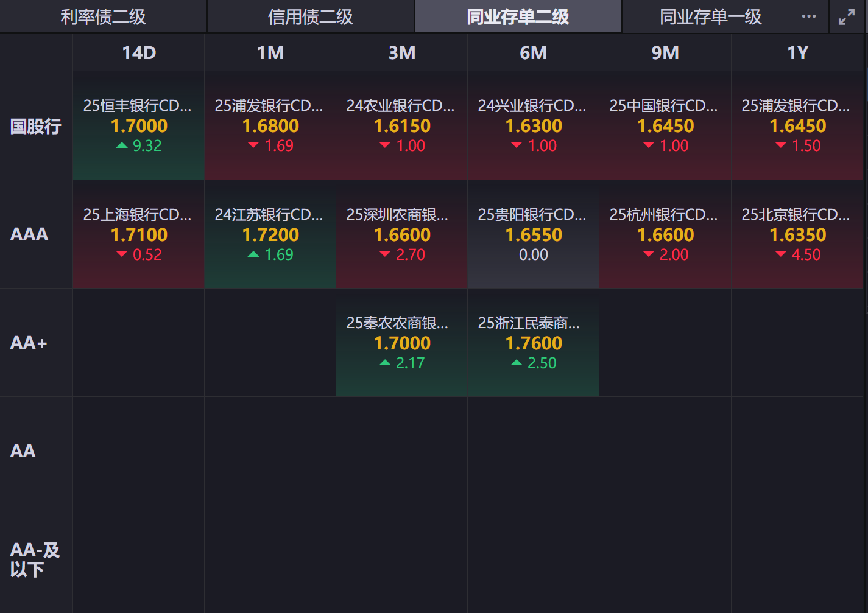
Task: Click the 6M column header
Action: 534,53
